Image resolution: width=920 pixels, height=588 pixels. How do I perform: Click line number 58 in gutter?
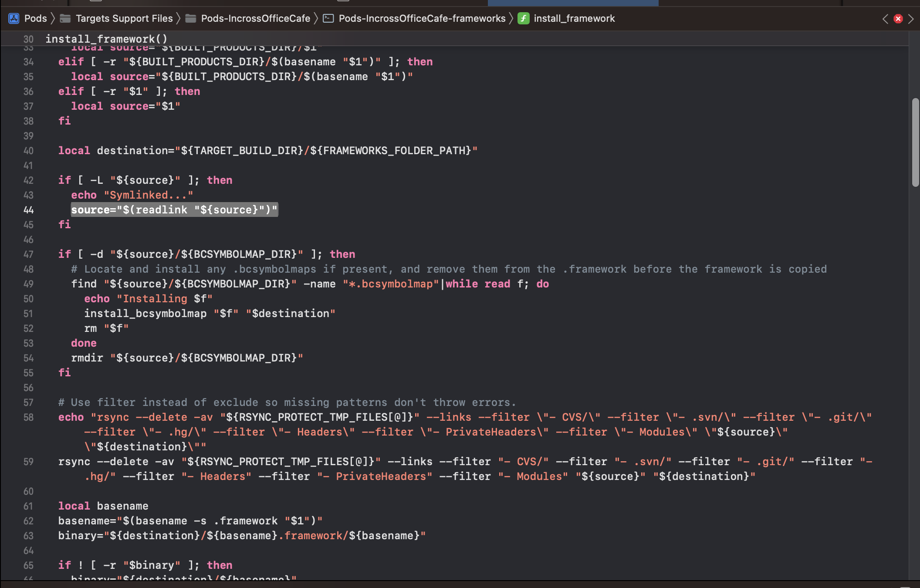coord(28,417)
